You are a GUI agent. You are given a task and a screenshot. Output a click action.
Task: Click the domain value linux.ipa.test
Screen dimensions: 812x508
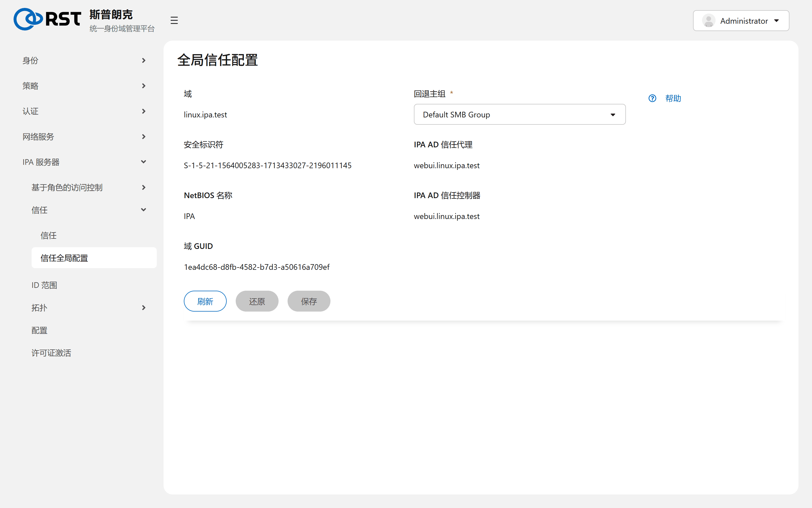click(x=205, y=115)
